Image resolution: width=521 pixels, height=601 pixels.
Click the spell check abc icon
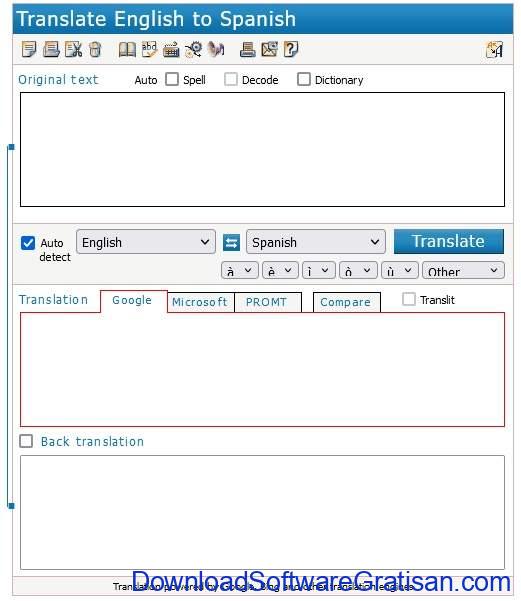149,50
